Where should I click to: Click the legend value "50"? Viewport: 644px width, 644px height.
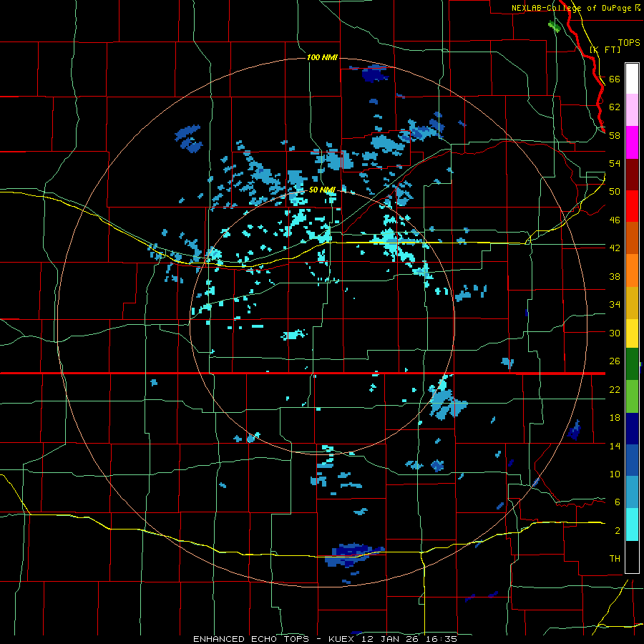[x=615, y=191]
